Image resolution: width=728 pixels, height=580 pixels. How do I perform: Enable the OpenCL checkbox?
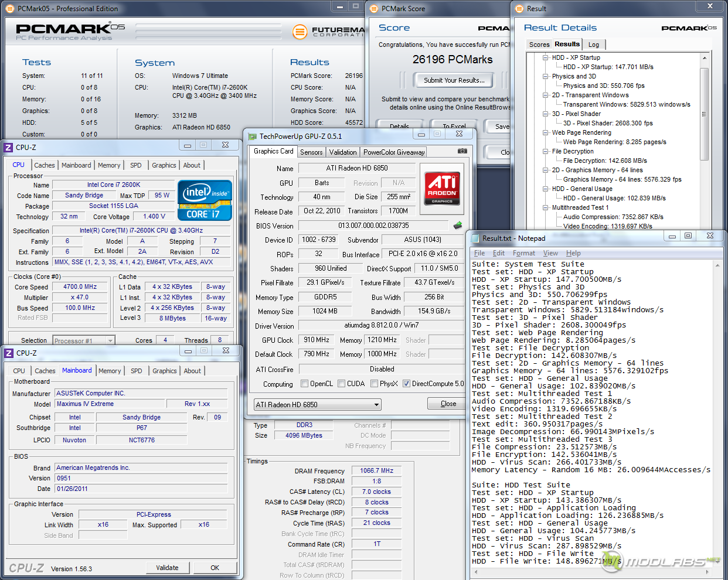304,384
